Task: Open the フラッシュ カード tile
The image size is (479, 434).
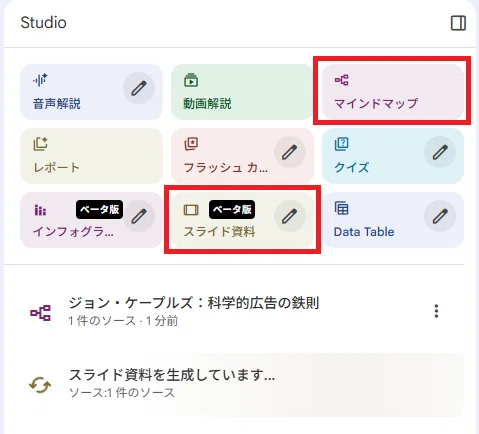Action: point(242,156)
